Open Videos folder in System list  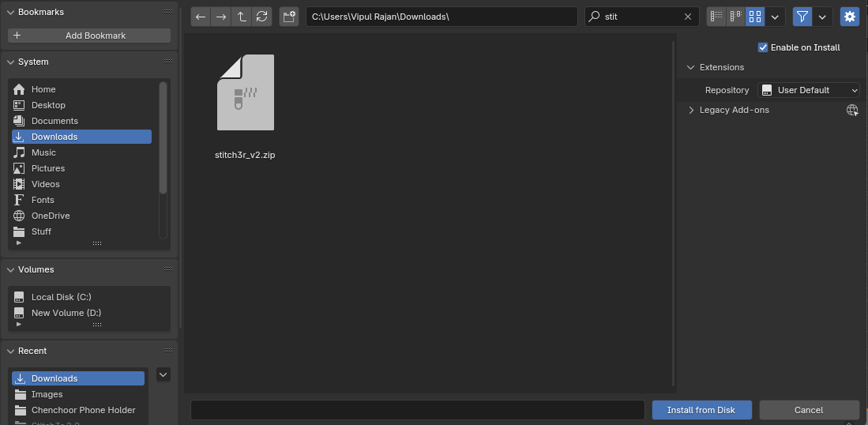click(81, 184)
